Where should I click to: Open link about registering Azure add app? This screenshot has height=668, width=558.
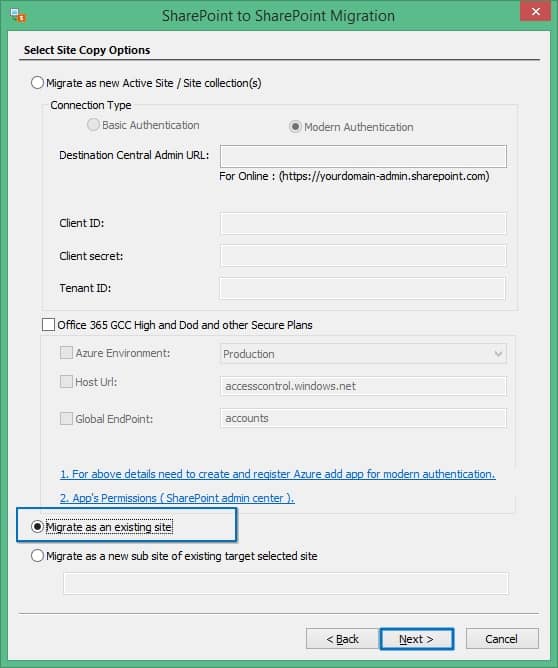pyautogui.click(x=278, y=474)
